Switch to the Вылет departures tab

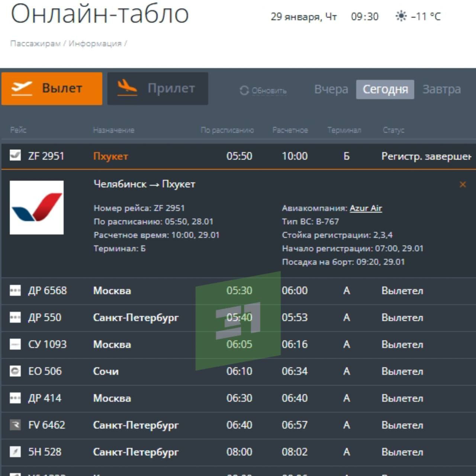click(x=52, y=89)
